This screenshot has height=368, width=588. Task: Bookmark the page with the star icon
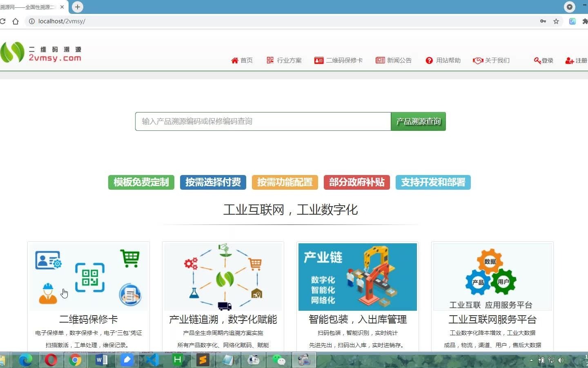pyautogui.click(x=556, y=21)
